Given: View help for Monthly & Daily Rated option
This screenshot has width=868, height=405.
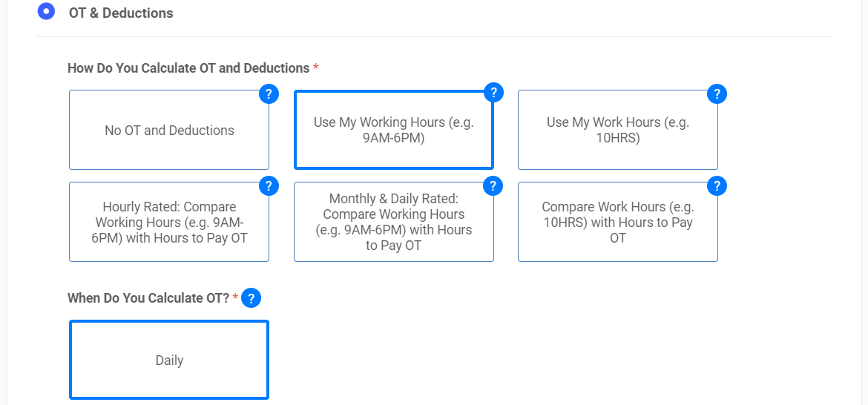Looking at the screenshot, I should click(x=493, y=186).
